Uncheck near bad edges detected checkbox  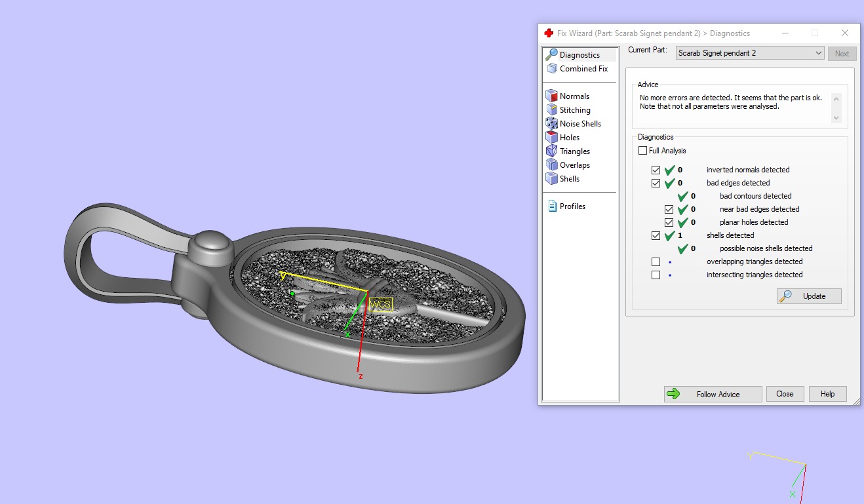point(669,210)
